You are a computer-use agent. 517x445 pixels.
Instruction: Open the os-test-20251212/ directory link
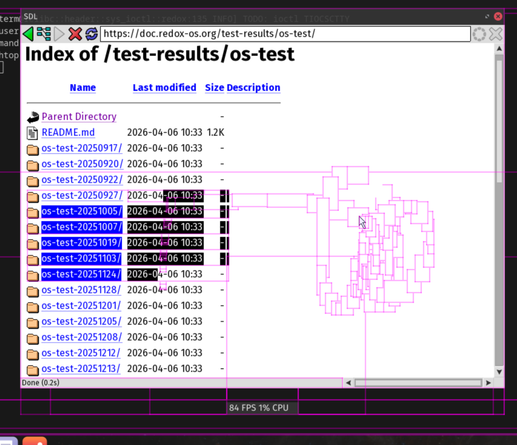81,353
